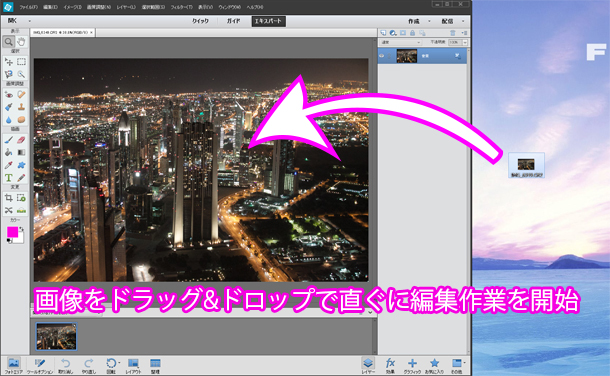
Task: Click the foreground magenta color swatch
Action: (x=12, y=232)
